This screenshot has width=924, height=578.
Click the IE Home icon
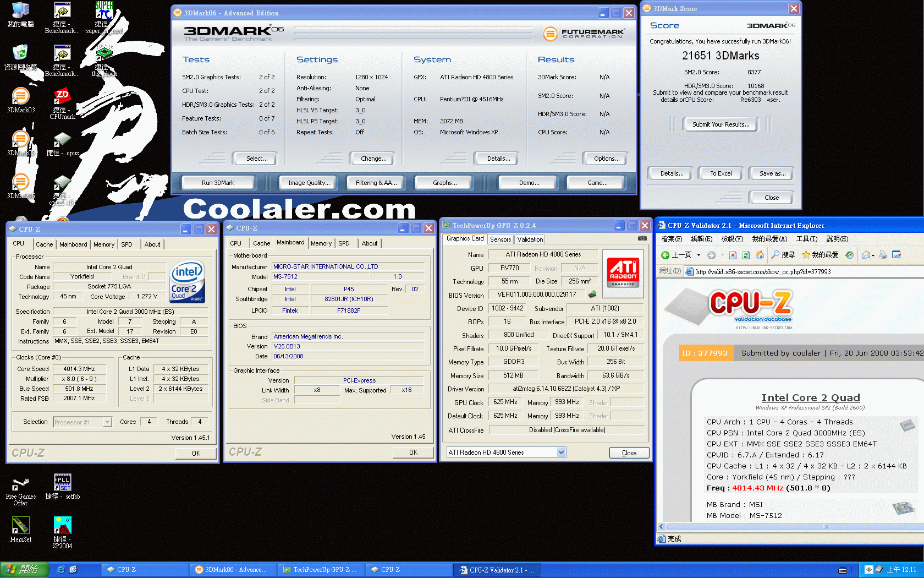760,255
